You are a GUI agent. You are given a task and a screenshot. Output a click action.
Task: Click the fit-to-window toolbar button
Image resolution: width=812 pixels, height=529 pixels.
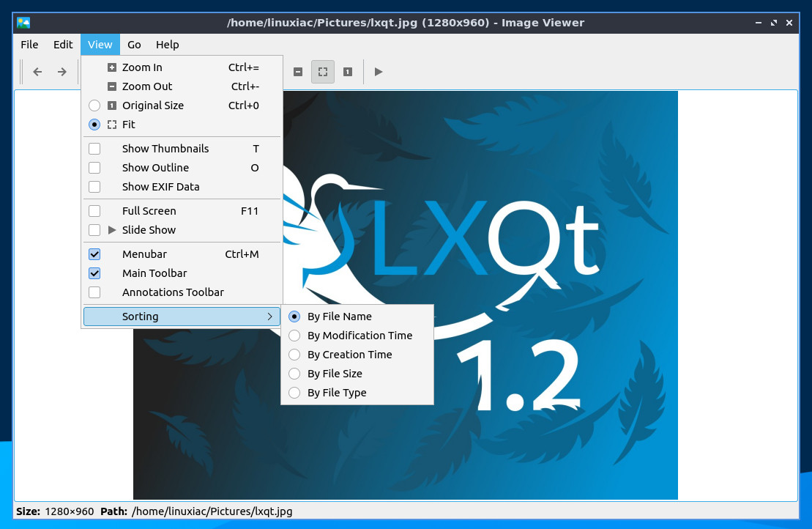[x=323, y=72]
